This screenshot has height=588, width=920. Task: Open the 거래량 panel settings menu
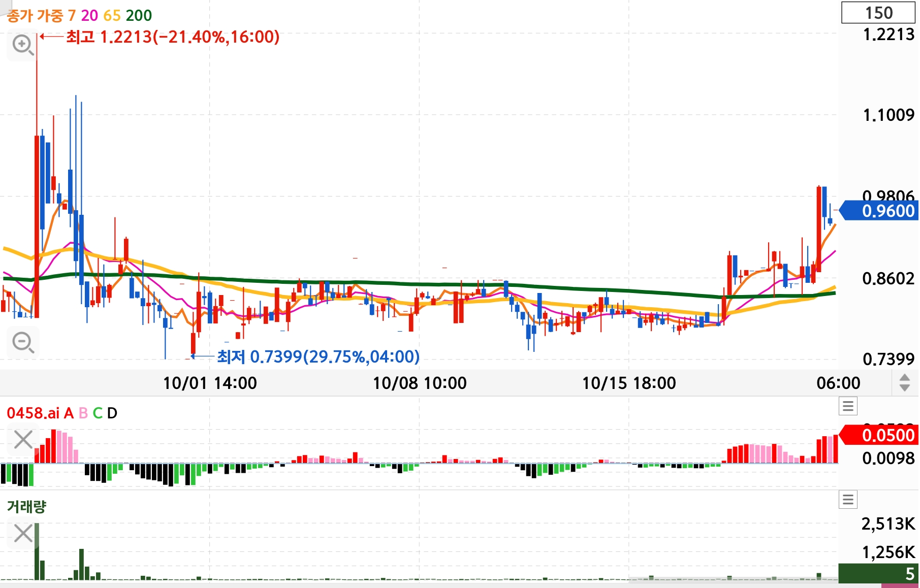(x=848, y=500)
